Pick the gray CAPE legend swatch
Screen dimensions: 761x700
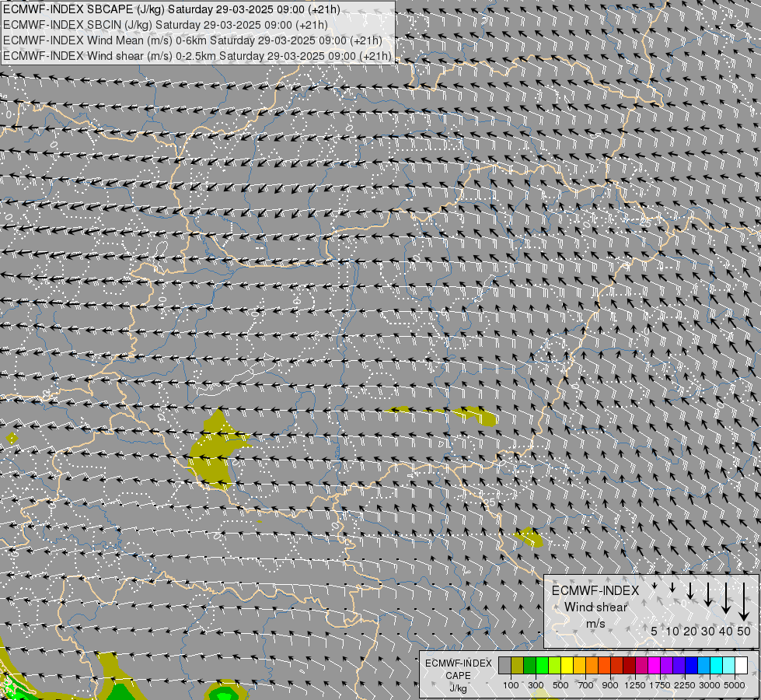click(504, 665)
